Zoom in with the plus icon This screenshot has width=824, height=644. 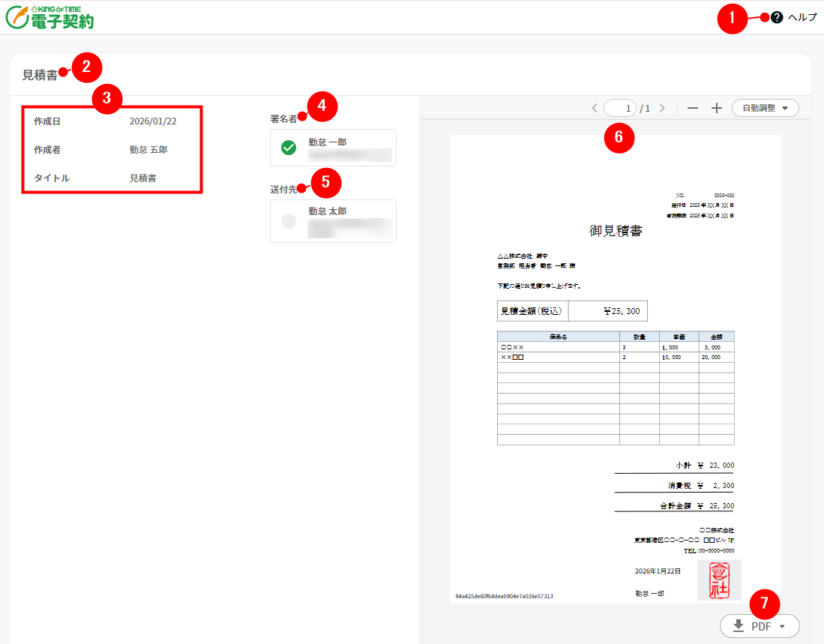pyautogui.click(x=716, y=107)
